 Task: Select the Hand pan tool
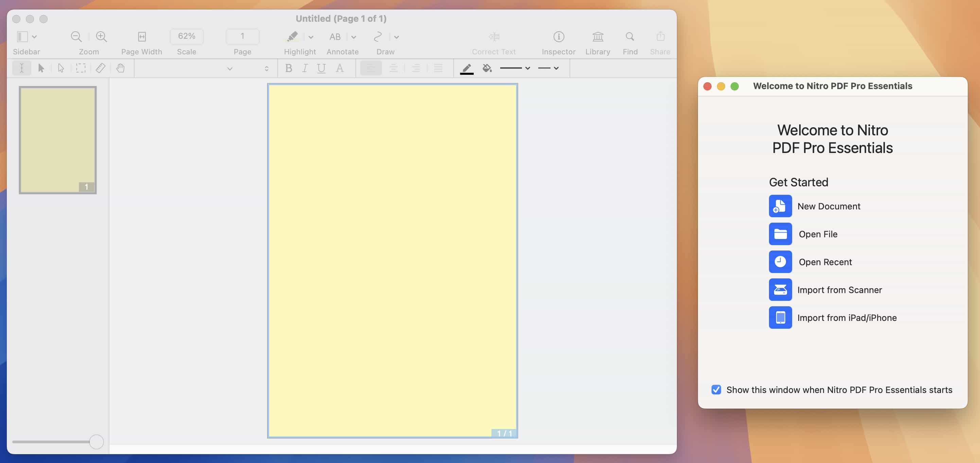coord(121,68)
